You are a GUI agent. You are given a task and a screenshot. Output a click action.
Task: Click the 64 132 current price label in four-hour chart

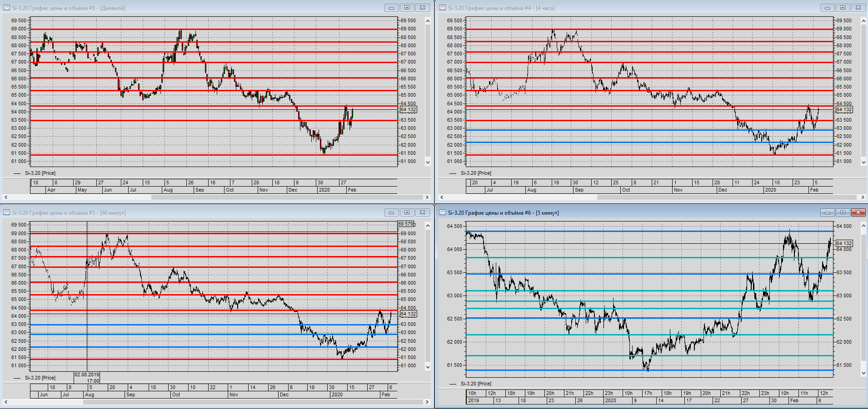(844, 109)
